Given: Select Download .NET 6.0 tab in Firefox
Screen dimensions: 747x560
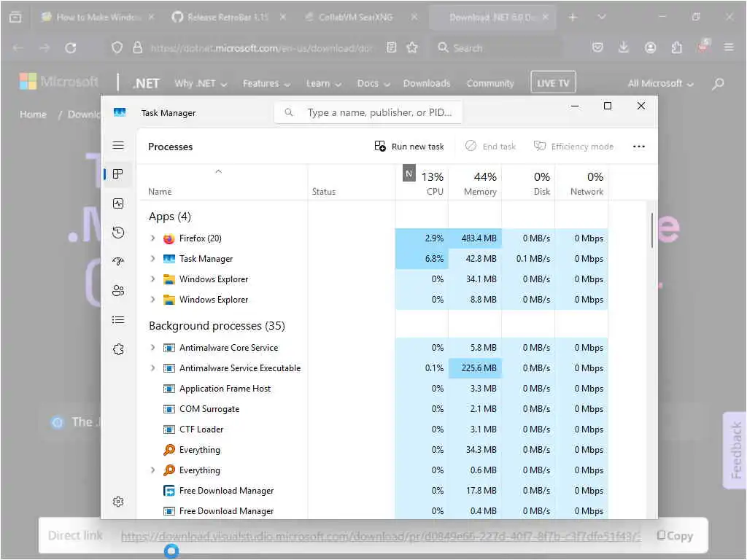Looking at the screenshot, I should pyautogui.click(x=493, y=17).
